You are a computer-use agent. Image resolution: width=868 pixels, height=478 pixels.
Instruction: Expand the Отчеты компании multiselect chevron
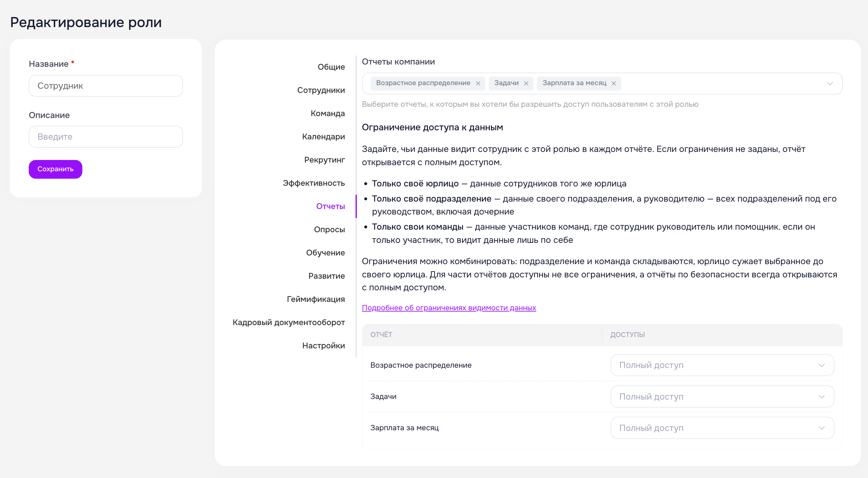click(x=830, y=84)
